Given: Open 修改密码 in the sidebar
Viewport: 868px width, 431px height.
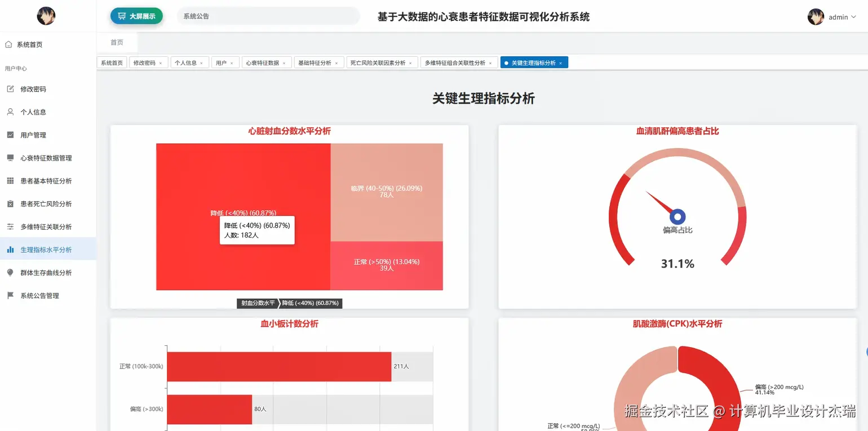Looking at the screenshot, I should [48, 89].
